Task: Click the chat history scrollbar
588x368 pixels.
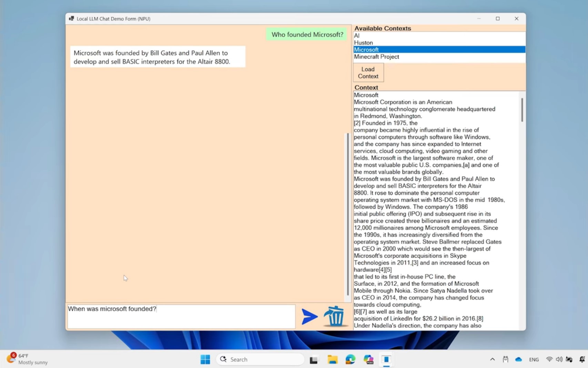Action: (x=348, y=214)
